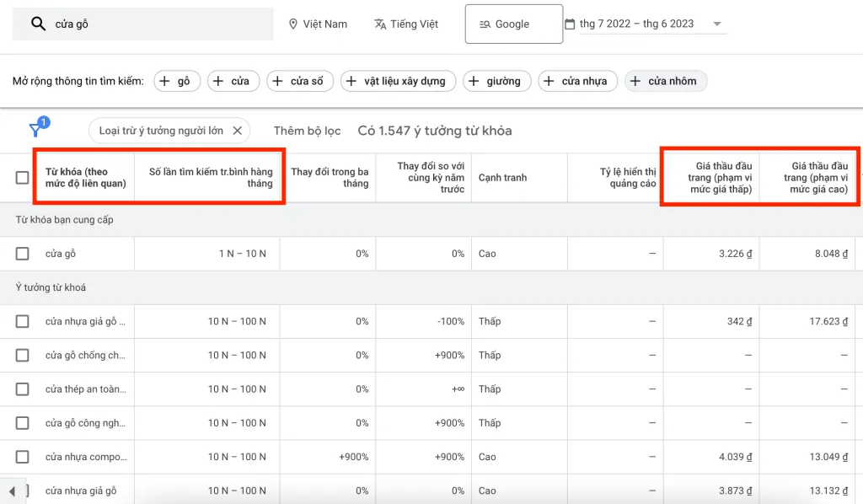
Task: Remove the 'Loại trừ ý tưởng người lớn' filter
Action: (x=237, y=131)
